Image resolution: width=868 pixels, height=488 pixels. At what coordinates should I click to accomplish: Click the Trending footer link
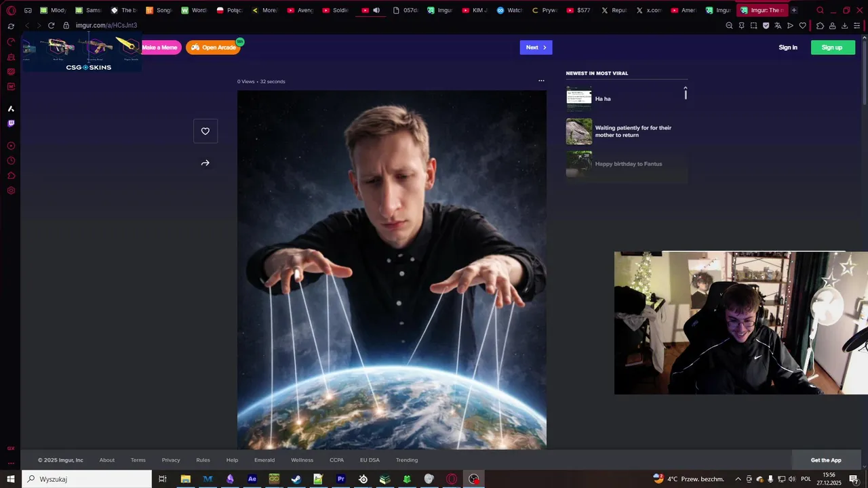[407, 460]
